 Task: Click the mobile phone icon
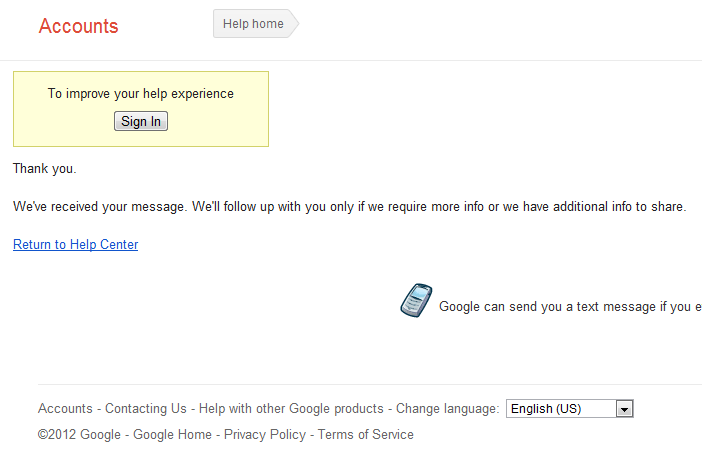[416, 300]
